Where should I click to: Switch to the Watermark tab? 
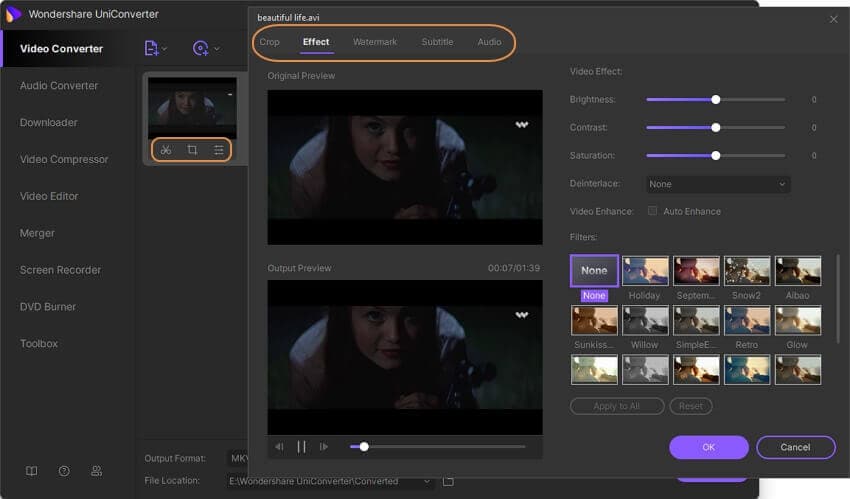pyautogui.click(x=375, y=42)
